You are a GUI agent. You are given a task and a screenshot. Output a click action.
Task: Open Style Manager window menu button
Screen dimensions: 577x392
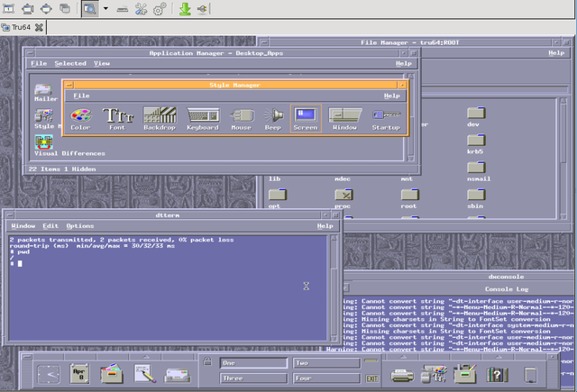(69, 85)
